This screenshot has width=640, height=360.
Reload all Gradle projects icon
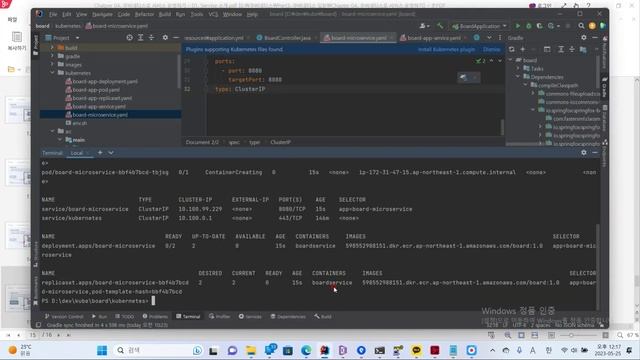[511, 49]
